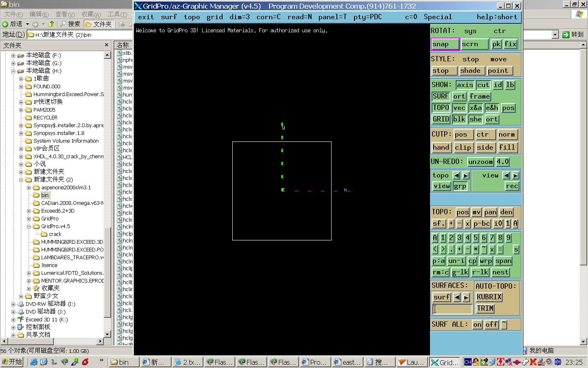Turn SURF ALL on
This screenshot has height=368, width=588.
coord(477,324)
